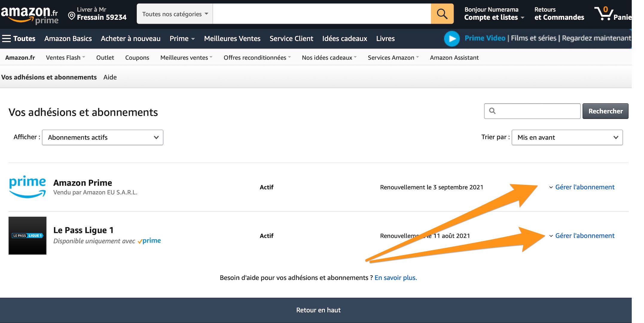The image size is (644, 323).
Task: Open the Toutes nos catégories dropdown
Action: click(175, 14)
